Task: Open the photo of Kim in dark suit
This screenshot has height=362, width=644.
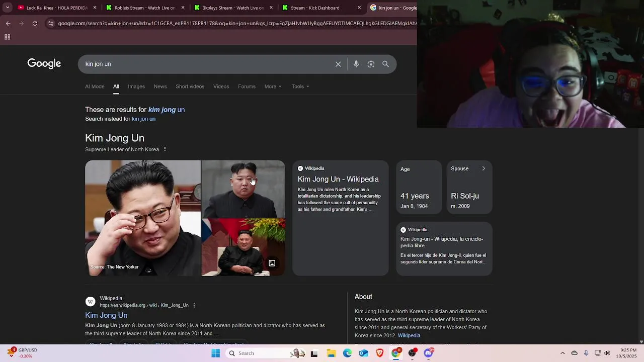Action: point(243,189)
